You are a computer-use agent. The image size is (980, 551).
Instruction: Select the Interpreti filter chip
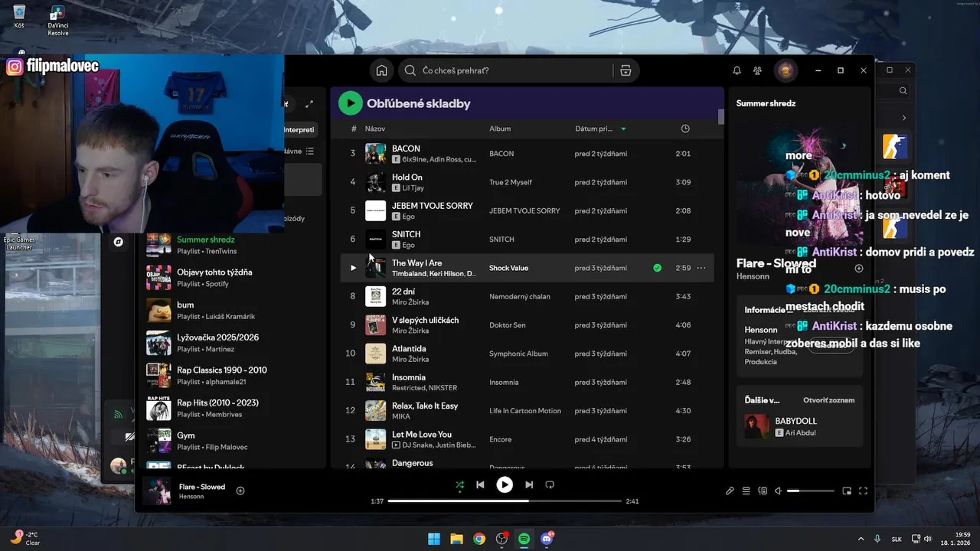pyautogui.click(x=299, y=129)
